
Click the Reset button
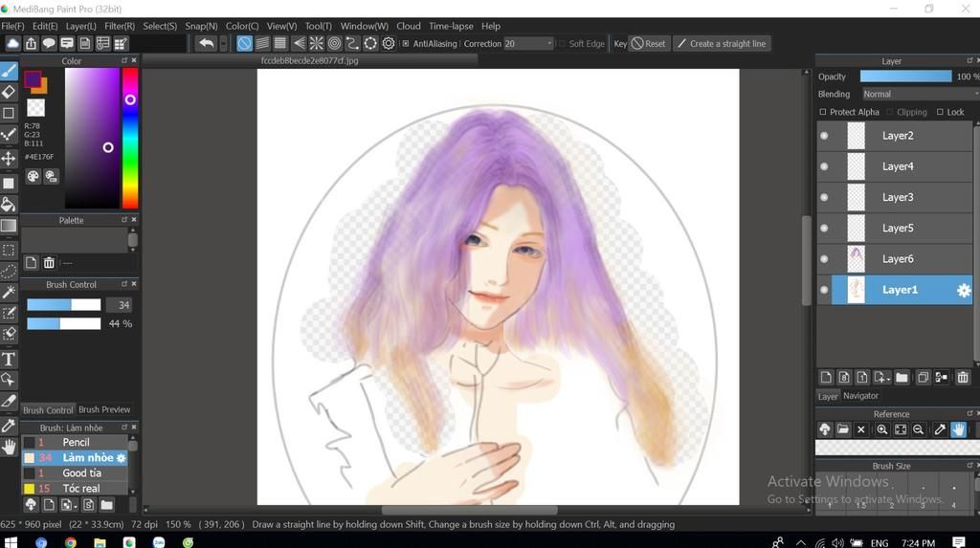[649, 44]
